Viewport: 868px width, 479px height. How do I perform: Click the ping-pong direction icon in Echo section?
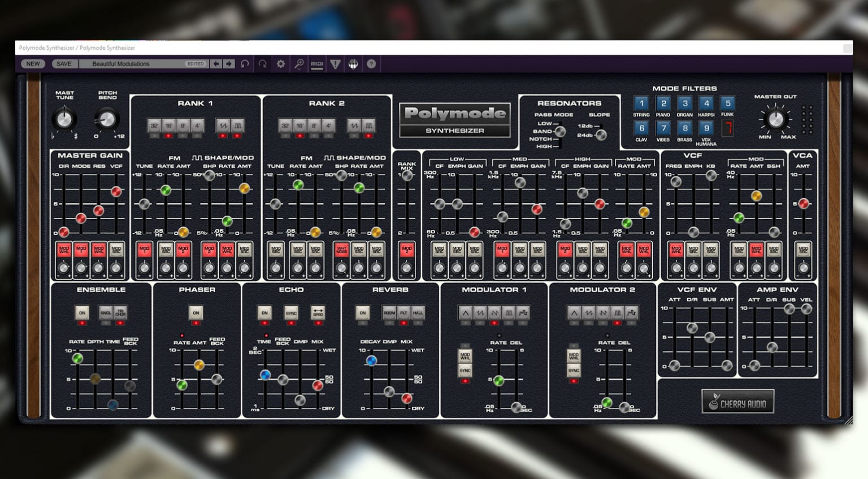(319, 312)
